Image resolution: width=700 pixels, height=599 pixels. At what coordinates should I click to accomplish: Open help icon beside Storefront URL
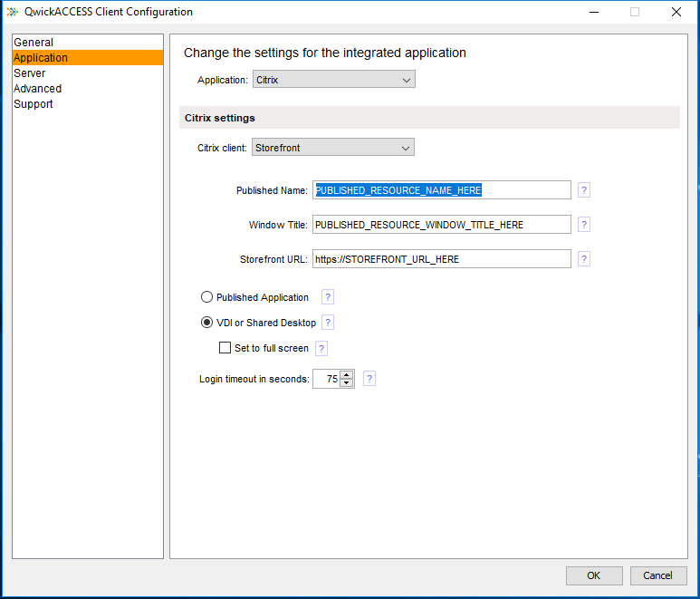pos(583,259)
